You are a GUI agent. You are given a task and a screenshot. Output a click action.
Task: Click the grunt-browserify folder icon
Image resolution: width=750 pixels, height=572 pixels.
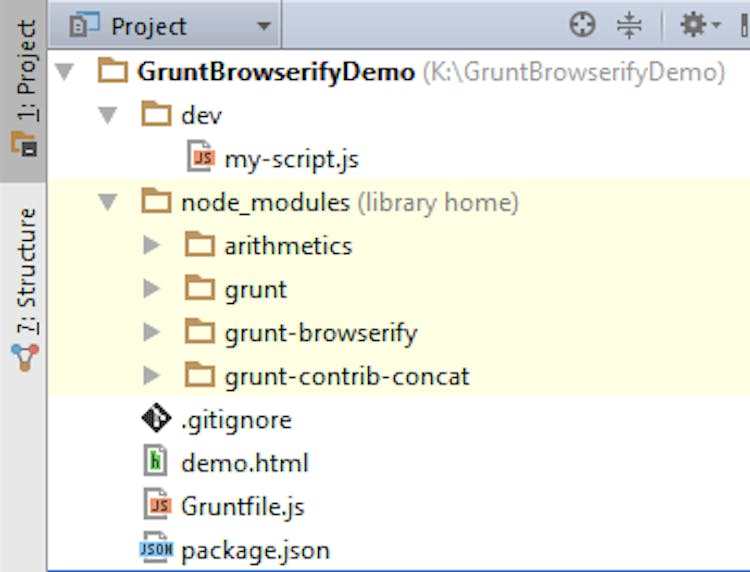pos(199,331)
